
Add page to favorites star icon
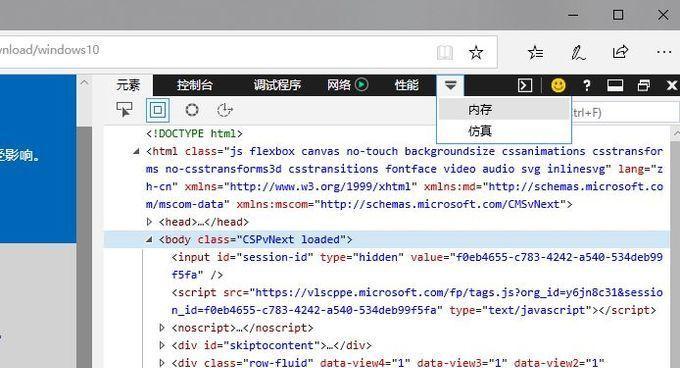pyautogui.click(x=476, y=53)
